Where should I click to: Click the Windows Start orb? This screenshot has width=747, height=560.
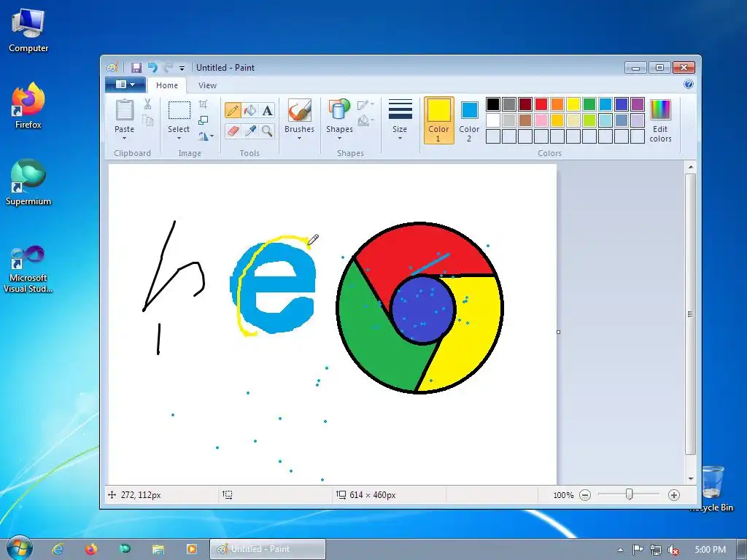pyautogui.click(x=19, y=548)
